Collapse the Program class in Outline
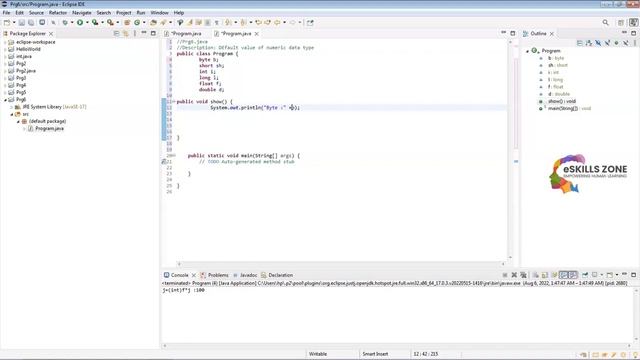The height and width of the screenshot is (360, 640). (527, 51)
